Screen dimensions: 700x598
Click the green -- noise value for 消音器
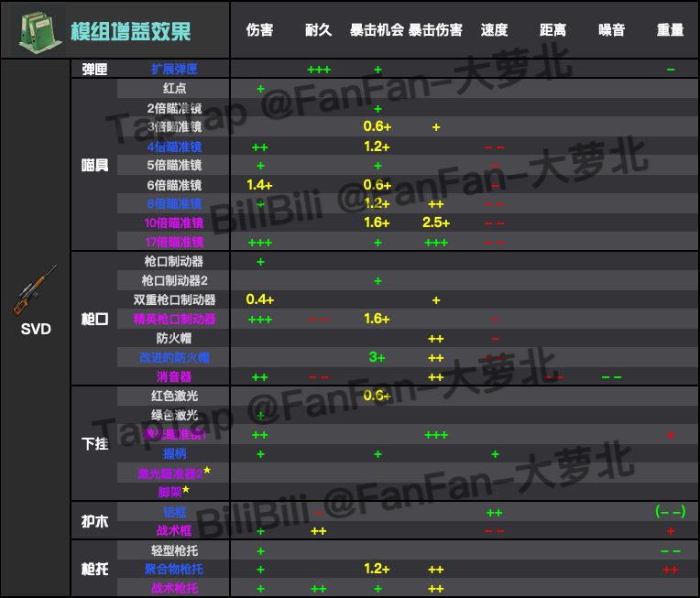click(x=612, y=377)
